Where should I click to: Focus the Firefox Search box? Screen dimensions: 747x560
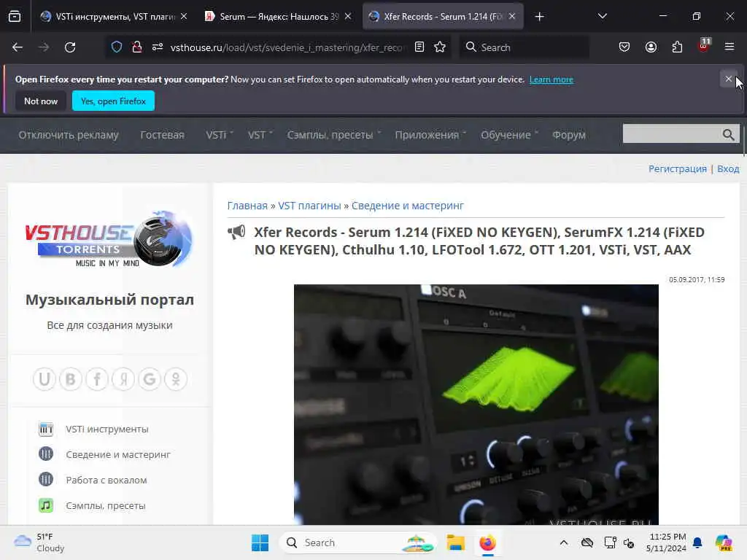click(524, 47)
